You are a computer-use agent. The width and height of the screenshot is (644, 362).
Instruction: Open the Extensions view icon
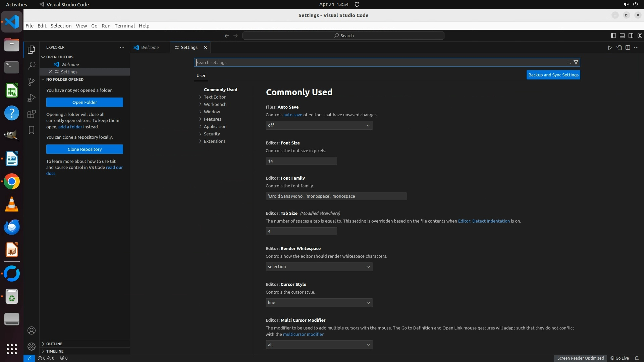[x=32, y=114]
